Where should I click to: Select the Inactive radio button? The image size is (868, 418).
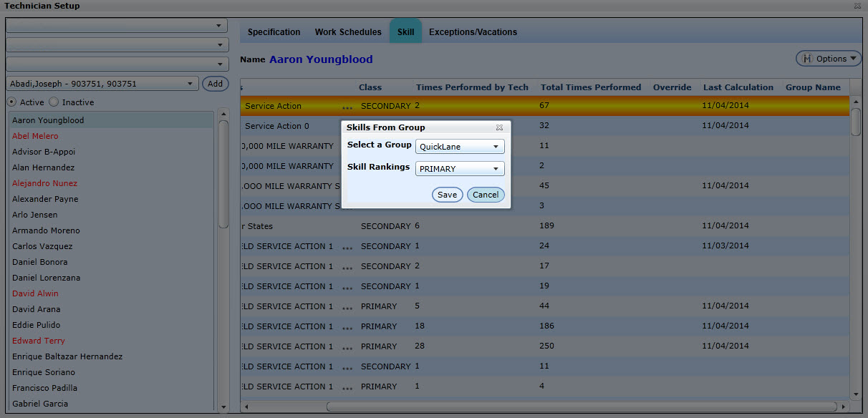coord(54,102)
